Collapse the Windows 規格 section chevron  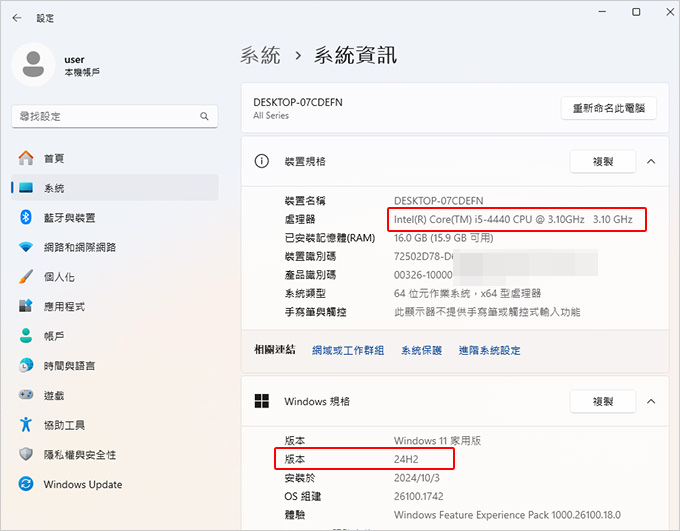coord(651,401)
